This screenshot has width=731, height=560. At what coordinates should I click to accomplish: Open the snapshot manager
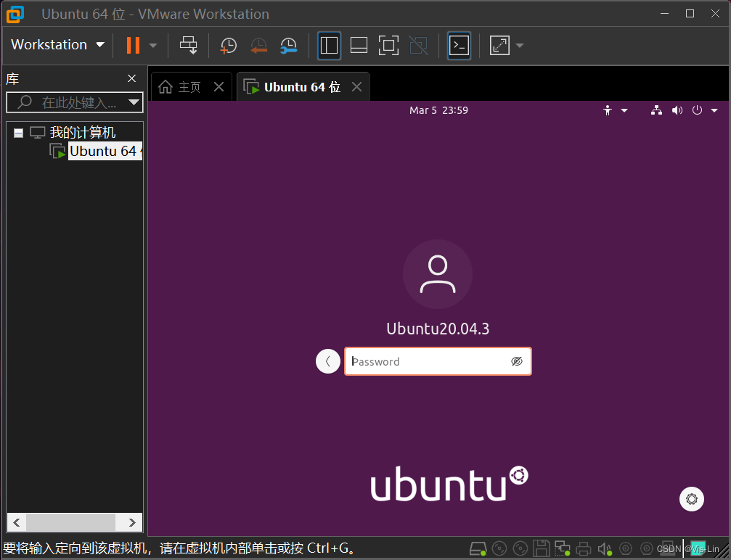point(289,46)
